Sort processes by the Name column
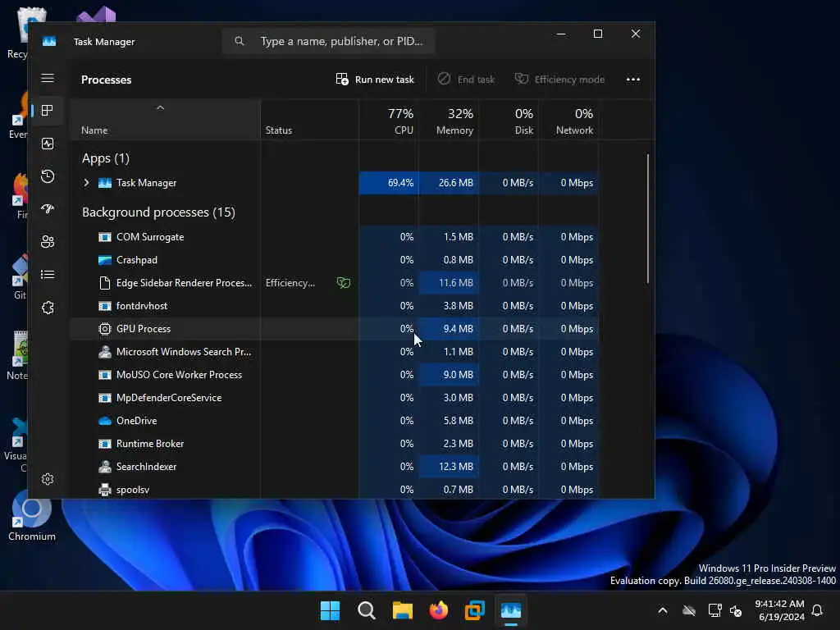 pos(165,120)
